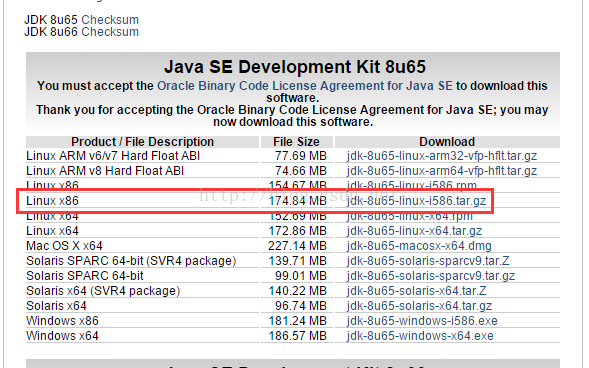The image size is (589, 368).
Task: Open Oracle Binary Code License Agreement link
Action: point(305,86)
